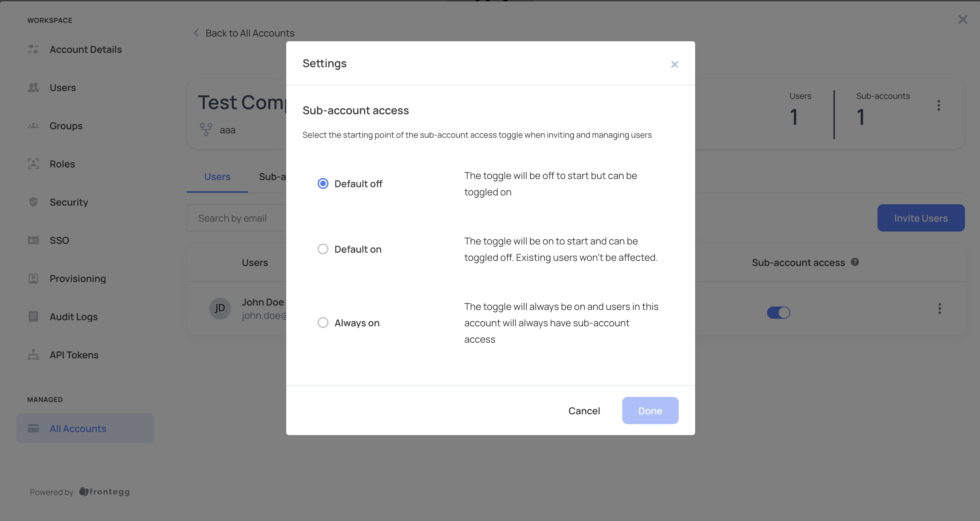Select the Default on radio option

[x=323, y=249]
